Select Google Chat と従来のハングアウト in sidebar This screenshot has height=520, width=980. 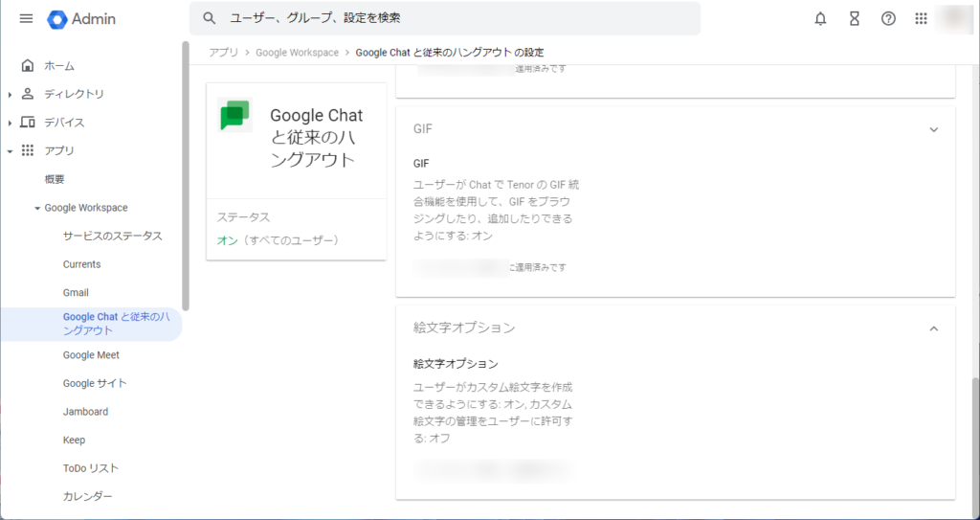click(x=91, y=324)
